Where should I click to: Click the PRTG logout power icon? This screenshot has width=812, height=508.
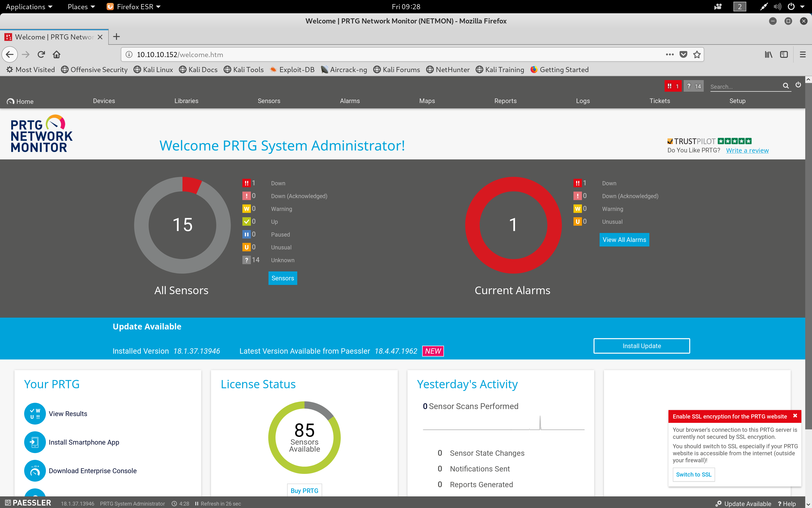tap(798, 85)
